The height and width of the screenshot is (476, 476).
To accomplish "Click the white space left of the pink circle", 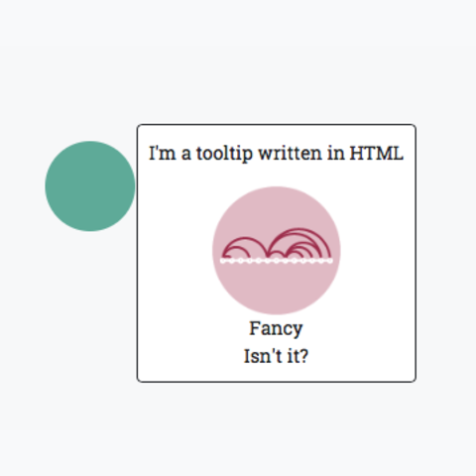I will 176,250.
